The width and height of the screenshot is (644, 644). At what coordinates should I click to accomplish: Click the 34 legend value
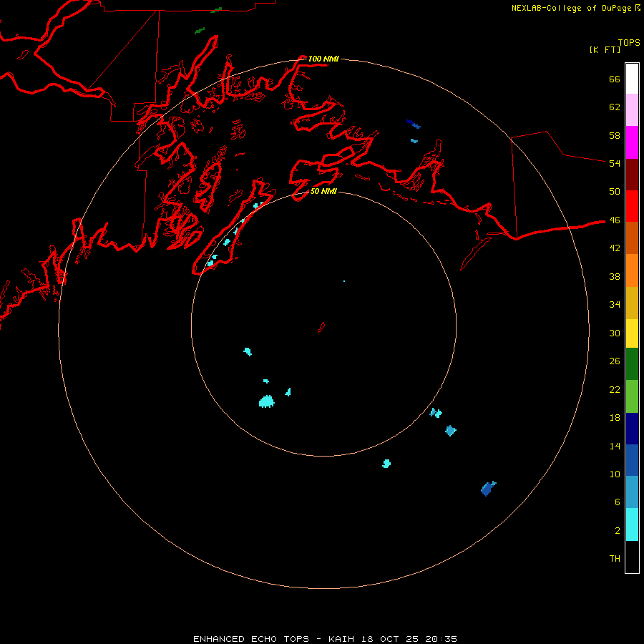coord(615,305)
